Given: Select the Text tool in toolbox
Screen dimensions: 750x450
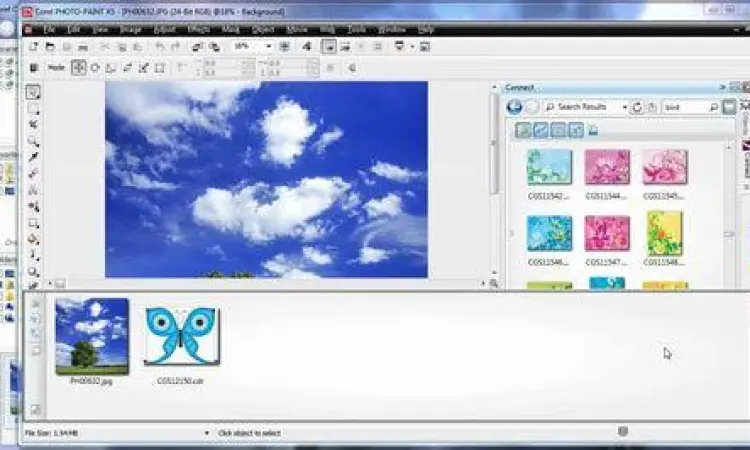Looking at the screenshot, I should [x=33, y=190].
